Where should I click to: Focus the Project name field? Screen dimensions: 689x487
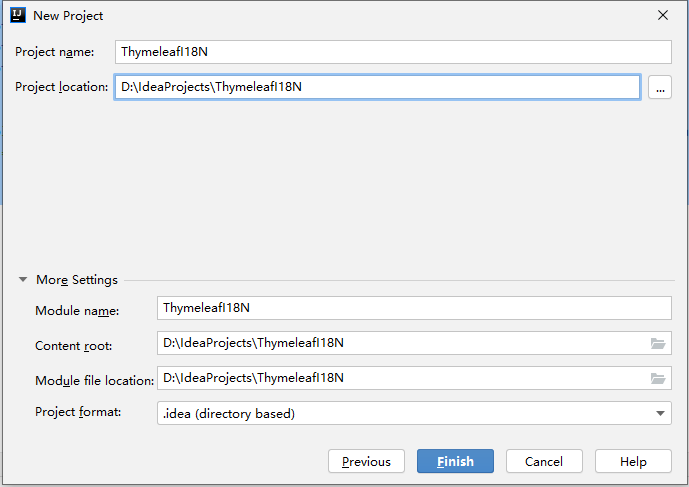(x=393, y=52)
